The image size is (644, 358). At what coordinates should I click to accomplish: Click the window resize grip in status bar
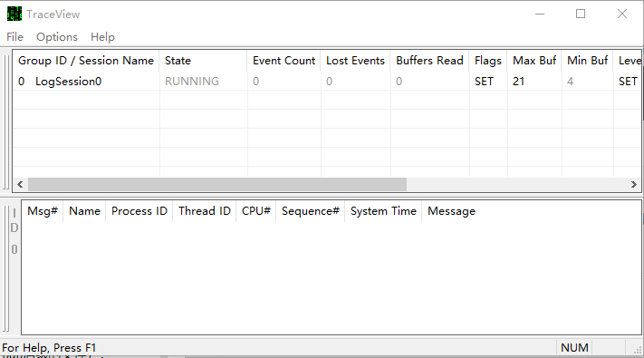[x=638, y=350]
